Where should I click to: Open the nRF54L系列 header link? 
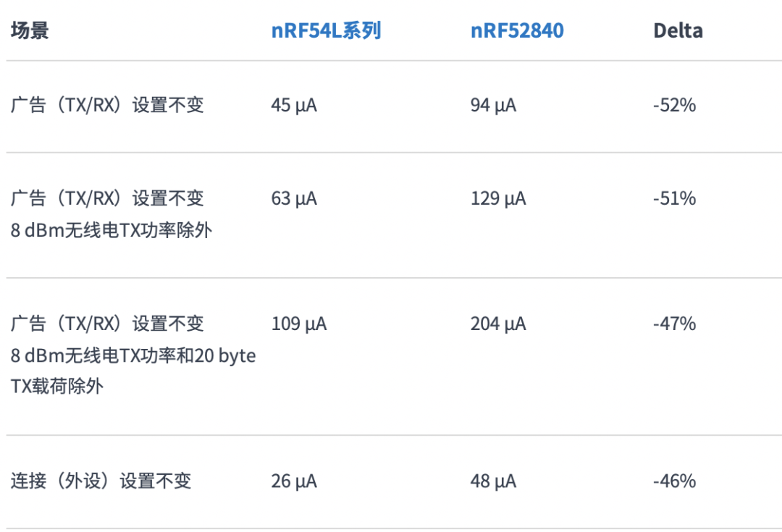coord(326,31)
